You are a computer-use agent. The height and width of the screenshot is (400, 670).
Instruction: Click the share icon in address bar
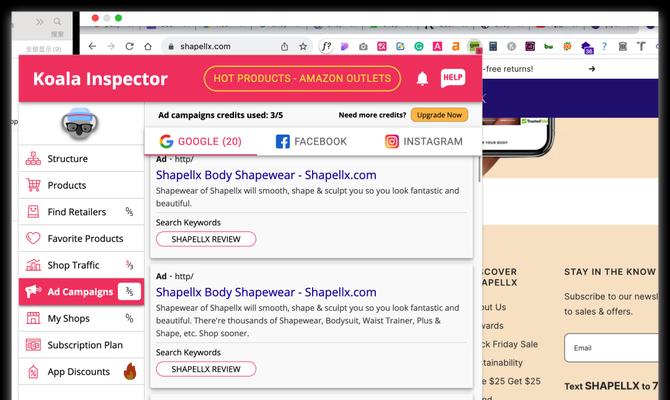pos(284,46)
